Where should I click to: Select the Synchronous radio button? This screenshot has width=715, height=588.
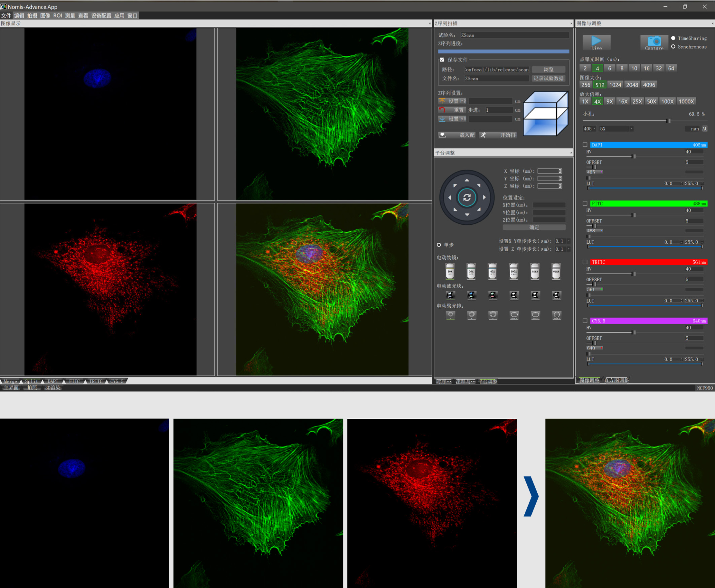pyautogui.click(x=673, y=47)
